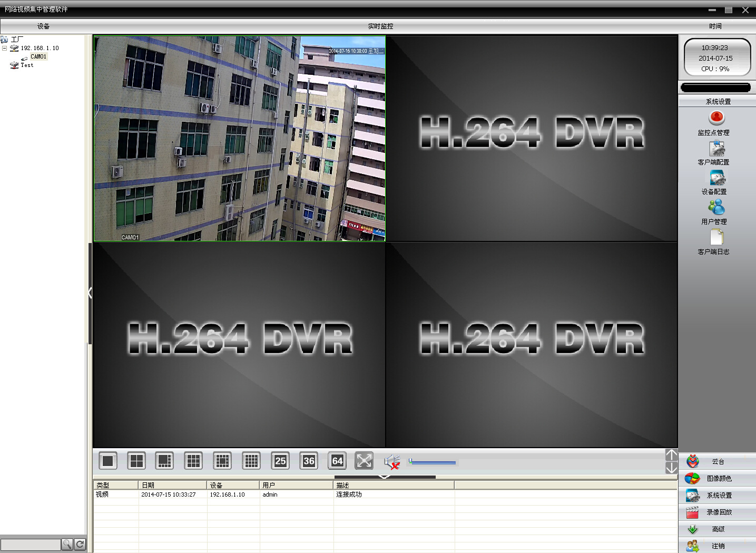Image resolution: width=756 pixels, height=553 pixels.
Task: Click the 云台 PTZ icon
Action: point(693,461)
